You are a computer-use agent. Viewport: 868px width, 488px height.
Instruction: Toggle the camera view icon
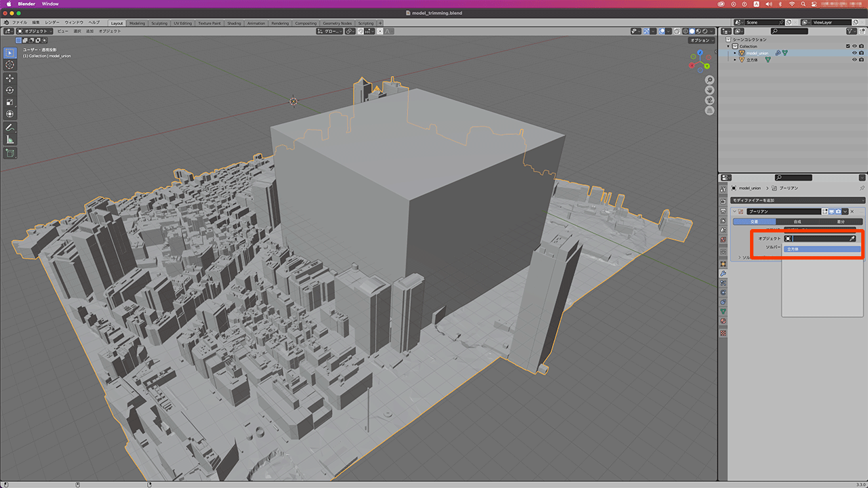coord(709,100)
